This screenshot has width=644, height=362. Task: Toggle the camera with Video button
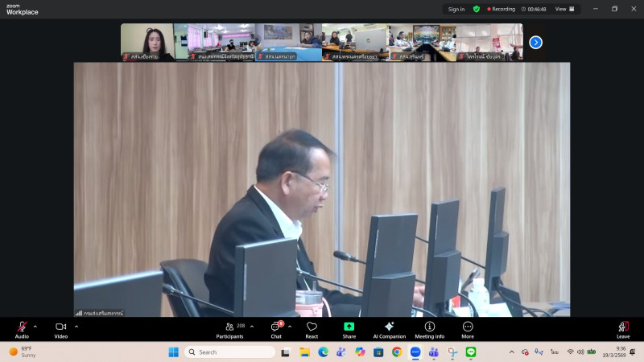point(60,328)
